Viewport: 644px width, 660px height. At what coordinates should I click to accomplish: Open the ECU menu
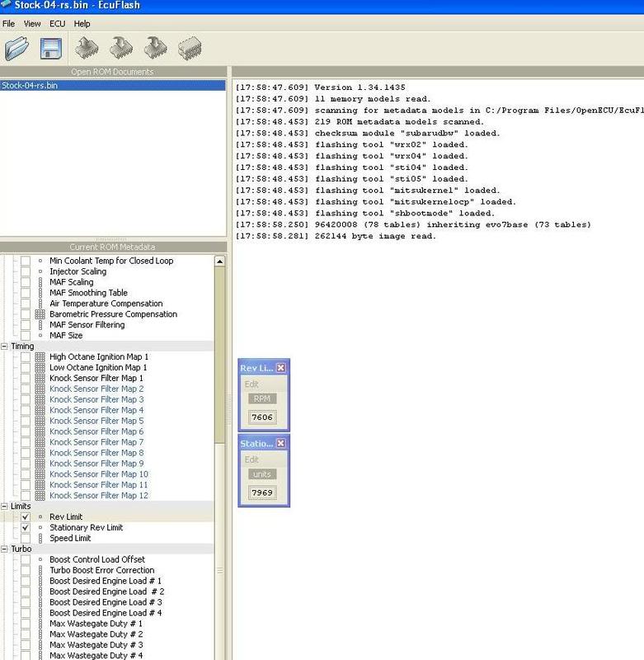click(x=57, y=24)
